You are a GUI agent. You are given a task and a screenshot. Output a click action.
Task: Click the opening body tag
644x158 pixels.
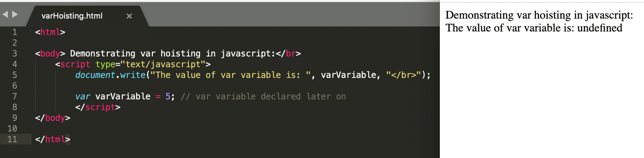point(50,54)
